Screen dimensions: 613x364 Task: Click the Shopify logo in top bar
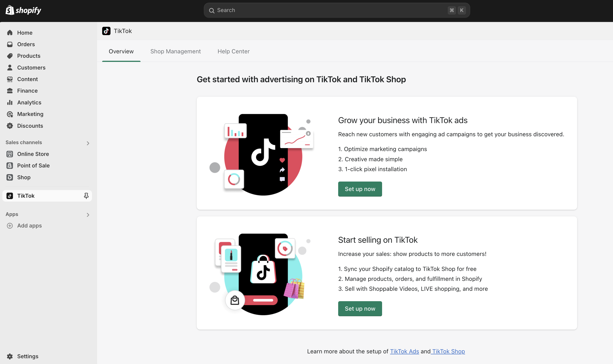23,10
